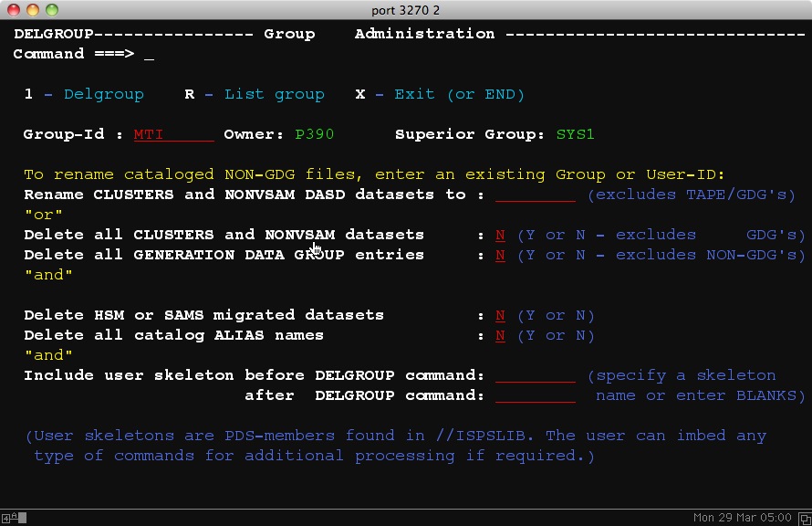The width and height of the screenshot is (812, 526).
Task: Choose X Exit option
Action: pos(440,94)
